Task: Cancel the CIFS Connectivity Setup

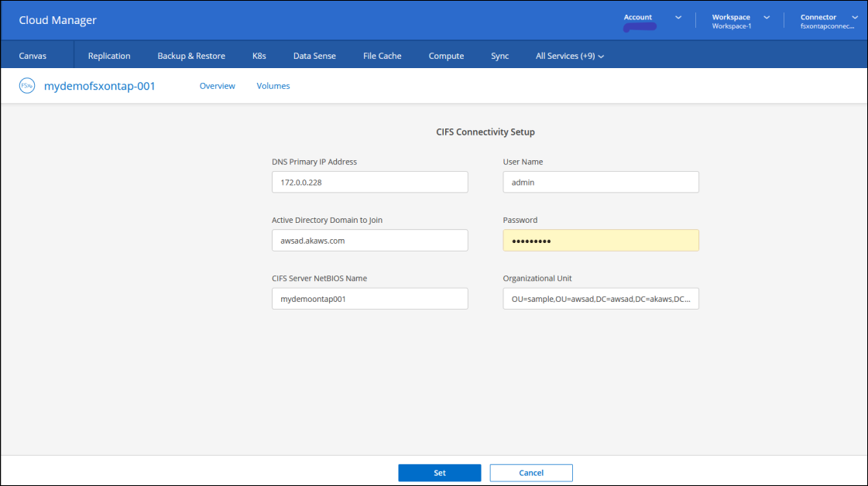Action: point(530,472)
